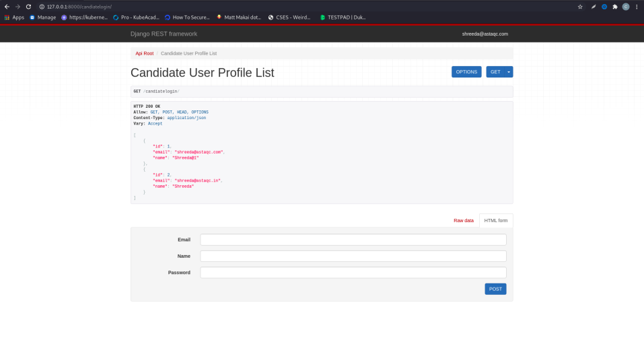Image resolution: width=644 pixels, height=342 pixels.
Task: Go to Api Root breadcrumb link
Action: tap(145, 53)
